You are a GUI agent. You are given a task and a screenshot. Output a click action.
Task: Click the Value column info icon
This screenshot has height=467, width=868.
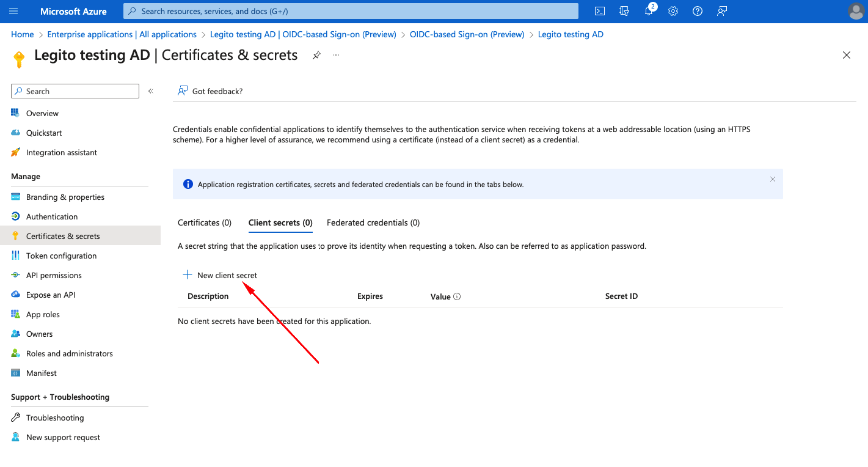pyautogui.click(x=457, y=296)
